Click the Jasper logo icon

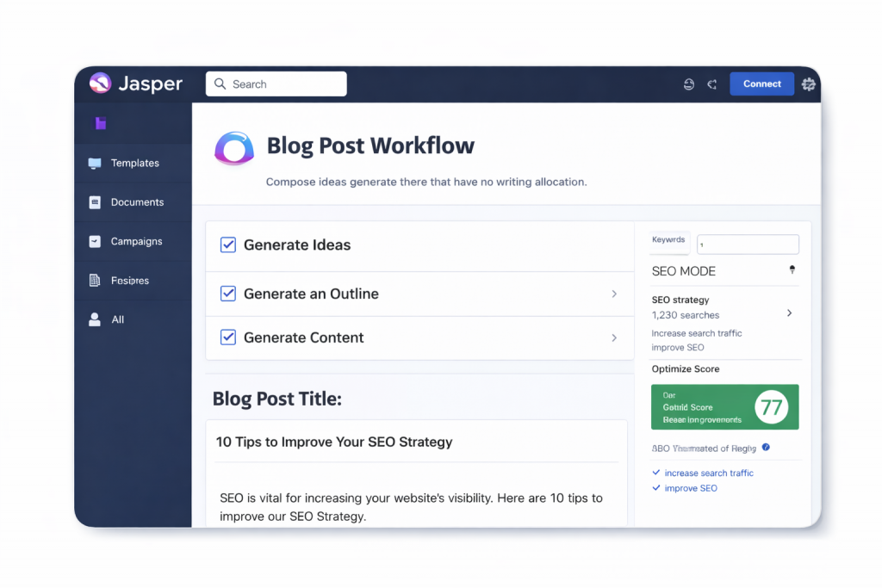(101, 84)
